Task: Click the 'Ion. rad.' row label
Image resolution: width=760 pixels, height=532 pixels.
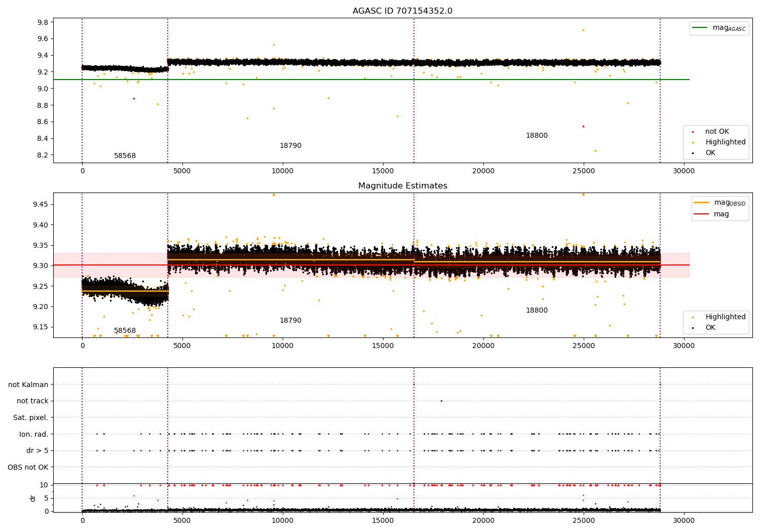Action: [34, 434]
